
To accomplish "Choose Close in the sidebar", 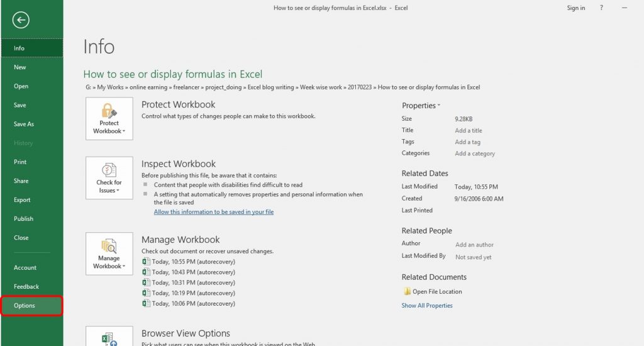I will 32,238.
